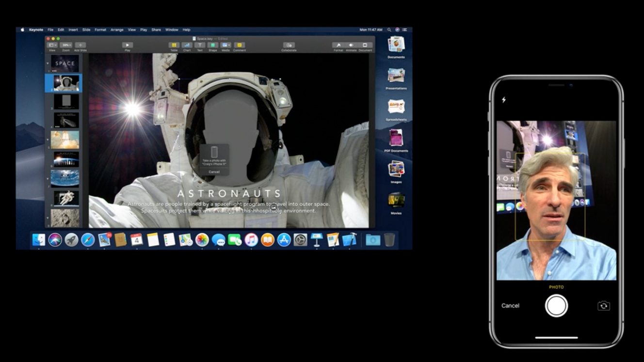
Task: Click the Spotlight search icon in menu bar
Action: [389, 30]
